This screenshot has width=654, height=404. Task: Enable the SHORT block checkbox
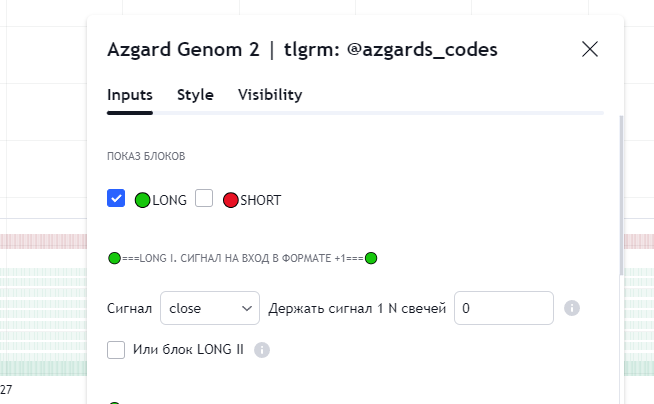point(204,199)
